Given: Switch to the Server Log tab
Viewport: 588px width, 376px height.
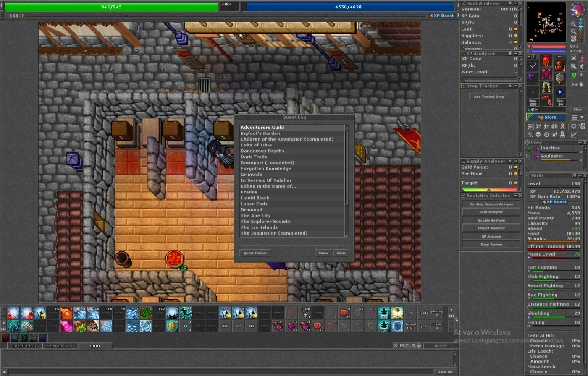Looking at the screenshot, I should (x=60, y=346).
